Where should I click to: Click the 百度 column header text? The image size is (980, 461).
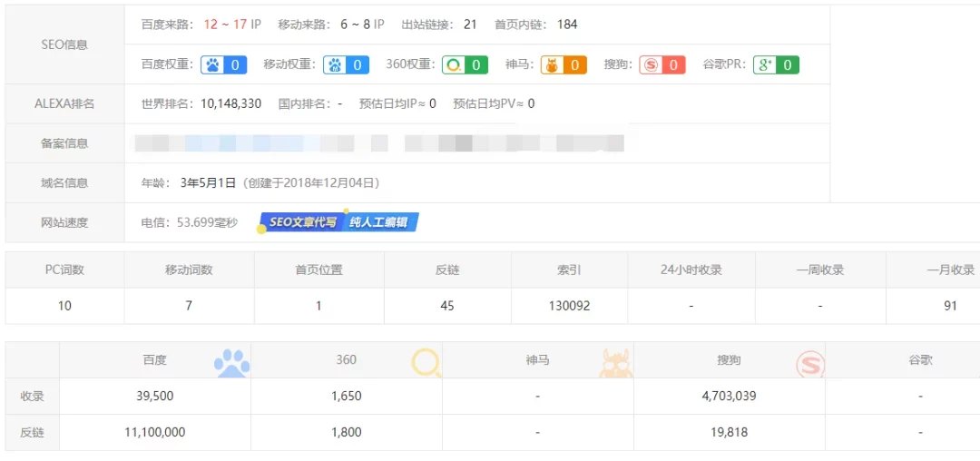(154, 359)
